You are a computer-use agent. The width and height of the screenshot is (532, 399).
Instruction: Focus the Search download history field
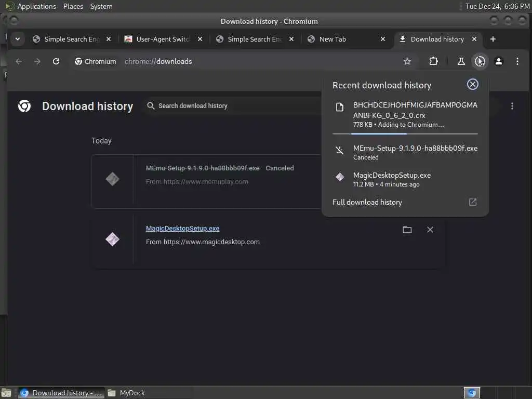(x=234, y=106)
